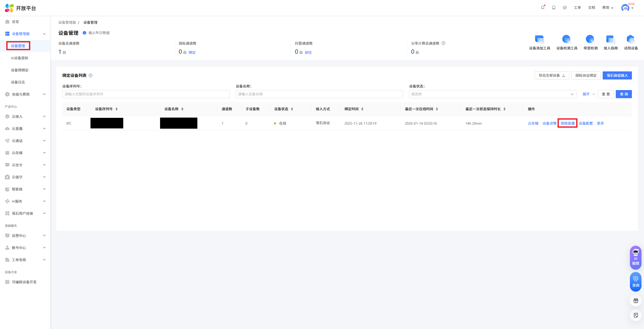
Task: Open the AI 助理 floating button
Action: click(x=635, y=257)
